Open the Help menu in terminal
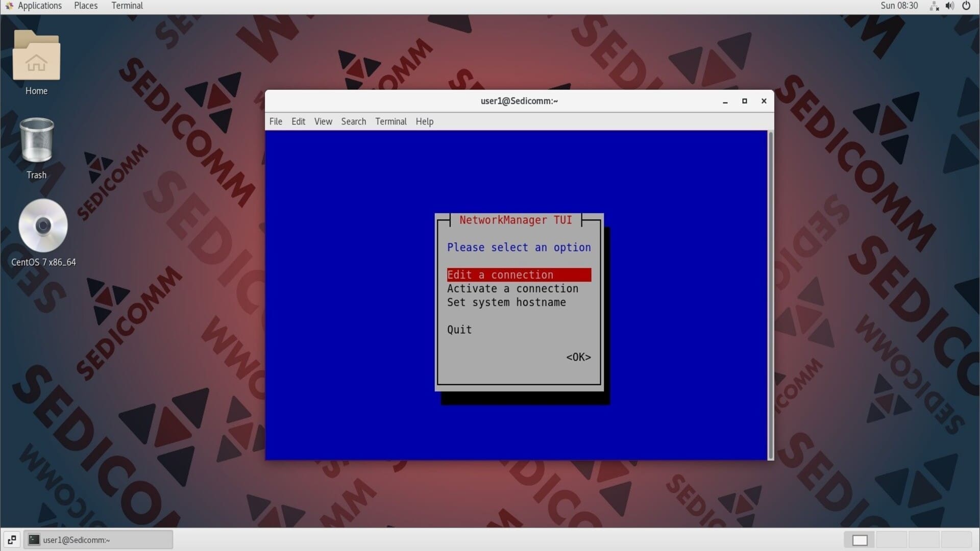980x551 pixels. coord(425,121)
